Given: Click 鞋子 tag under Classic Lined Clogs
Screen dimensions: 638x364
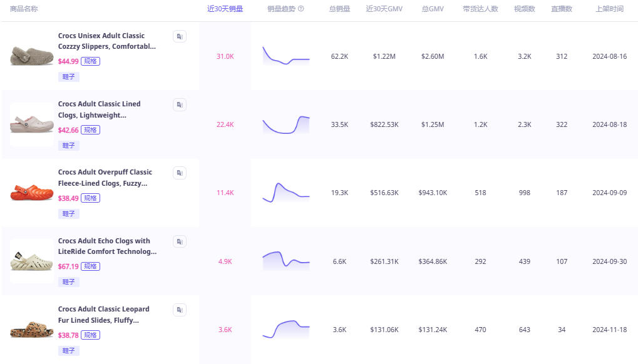Looking at the screenshot, I should [69, 146].
